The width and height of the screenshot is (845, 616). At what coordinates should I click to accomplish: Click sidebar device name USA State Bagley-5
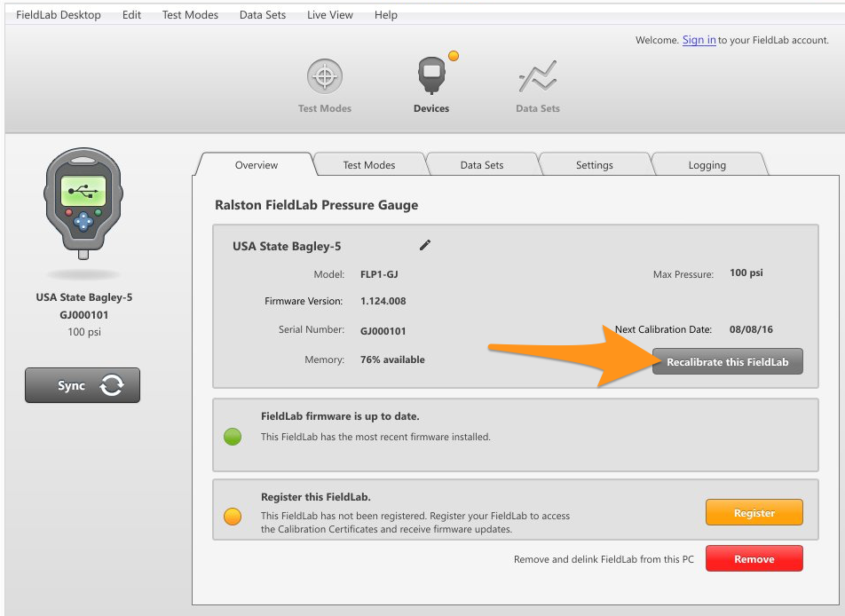(84, 297)
